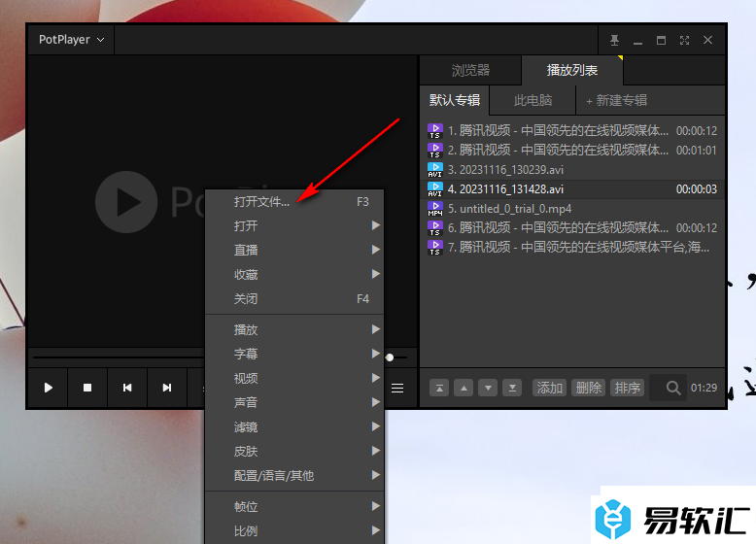This screenshot has width=756, height=544.
Task: Expand the 播放 submenu
Action: 294,330
